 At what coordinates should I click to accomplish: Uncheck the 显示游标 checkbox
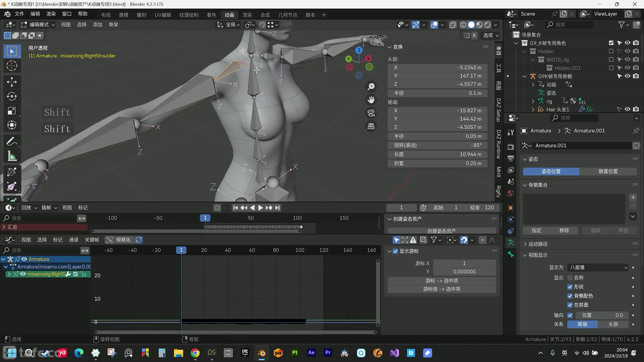pyautogui.click(x=395, y=251)
